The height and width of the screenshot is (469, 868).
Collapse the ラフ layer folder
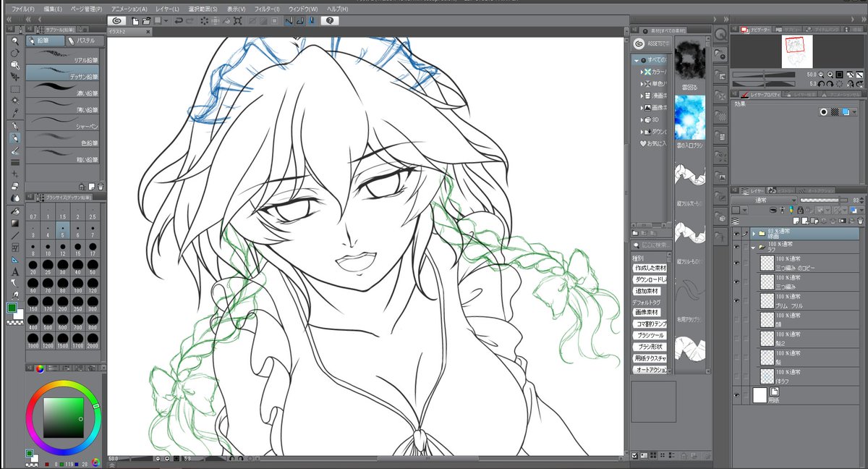(x=754, y=247)
